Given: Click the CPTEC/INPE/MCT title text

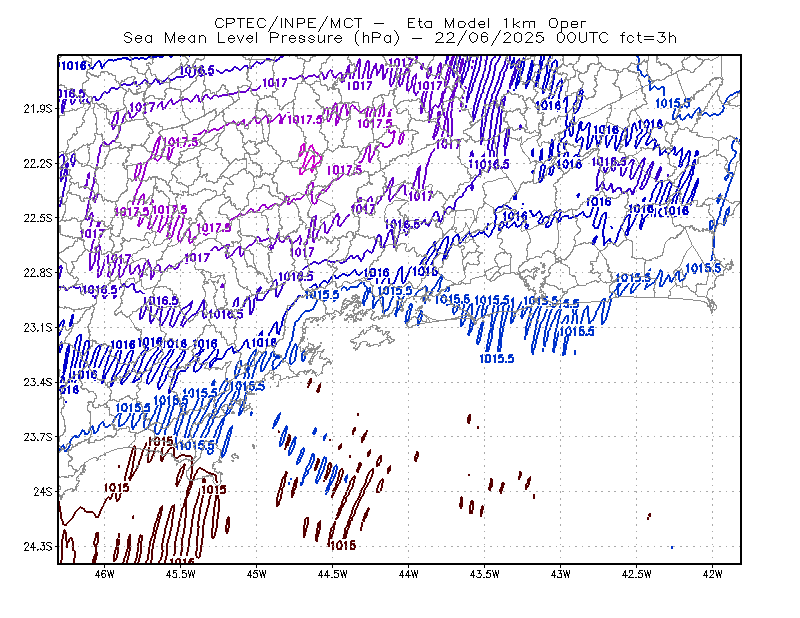Looking at the screenshot, I should (x=288, y=23).
